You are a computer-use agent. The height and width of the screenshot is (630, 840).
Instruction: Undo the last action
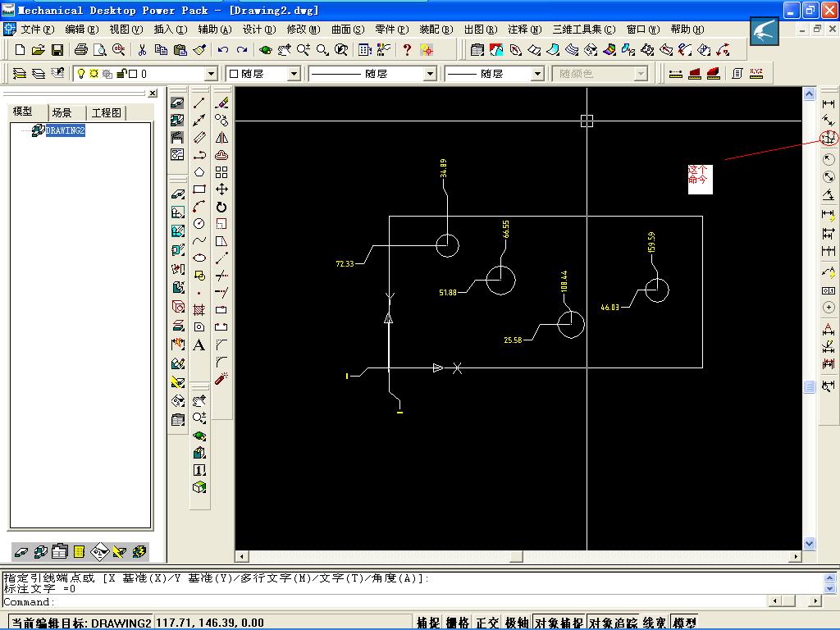pos(223,50)
